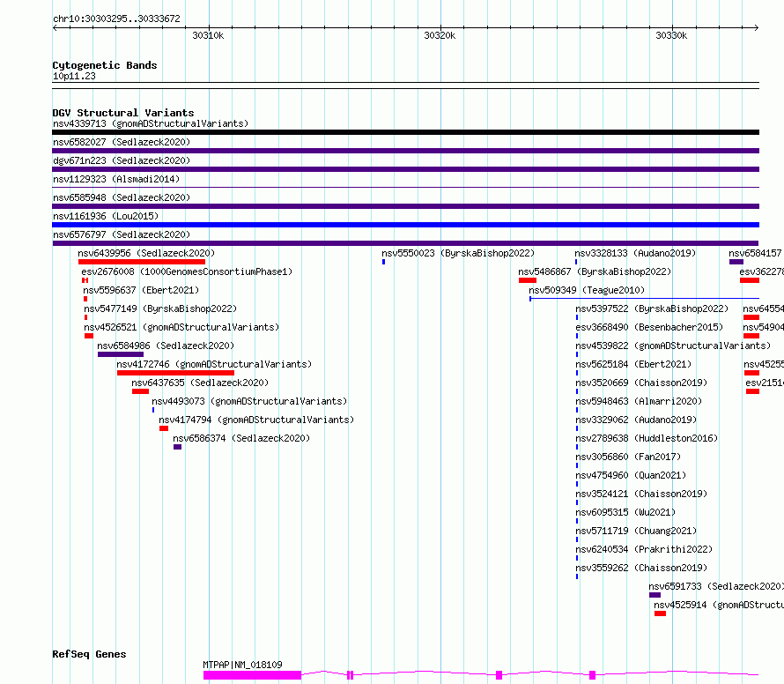The image size is (784, 684).
Task: Open the MTPAP|NM_018109 gene label
Action: 242,665
